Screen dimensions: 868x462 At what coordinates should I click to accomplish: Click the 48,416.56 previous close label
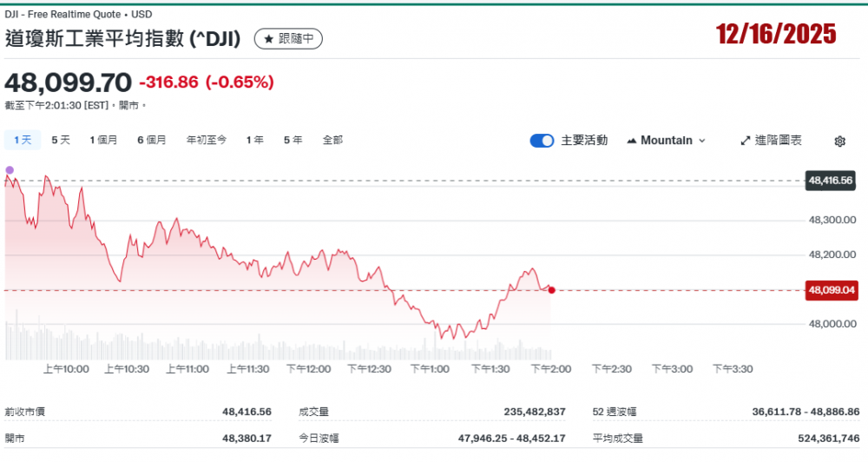point(831,181)
